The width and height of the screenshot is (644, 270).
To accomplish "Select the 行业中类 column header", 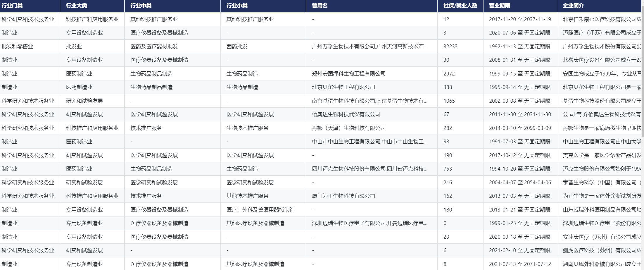I will click(141, 6).
